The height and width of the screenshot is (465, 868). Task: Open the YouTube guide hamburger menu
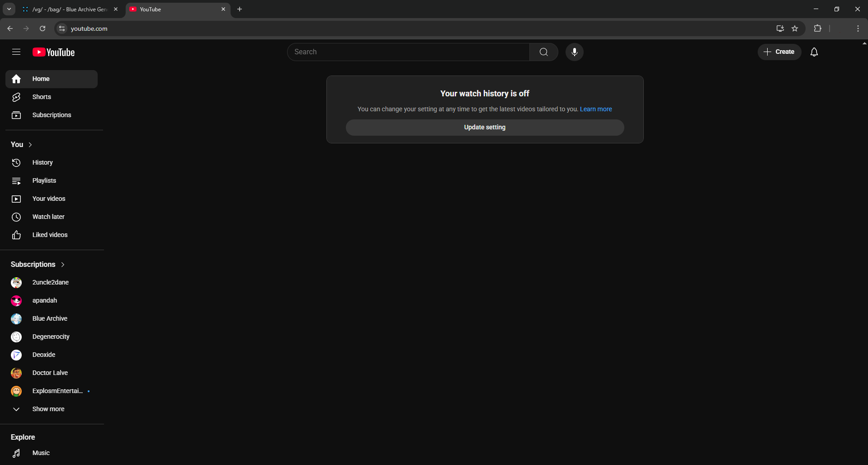click(16, 52)
